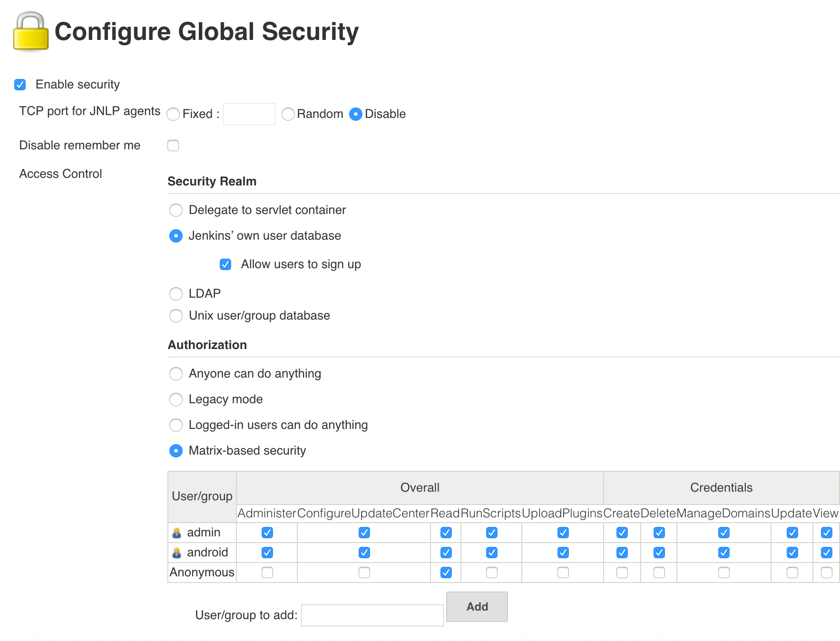Image resolution: width=840 pixels, height=641 pixels.
Task: Choose Delegate to servlet container
Action: coord(176,210)
